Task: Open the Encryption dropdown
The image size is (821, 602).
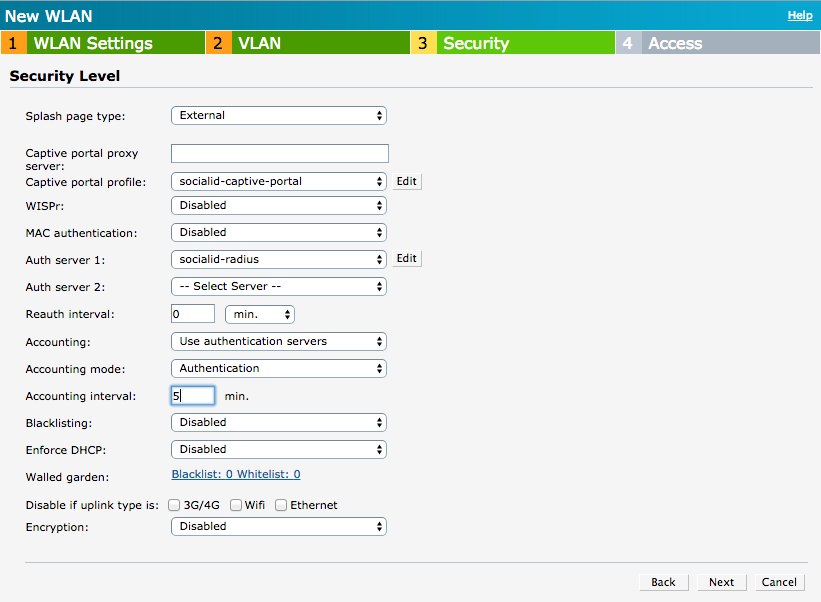Action: pyautogui.click(x=278, y=526)
